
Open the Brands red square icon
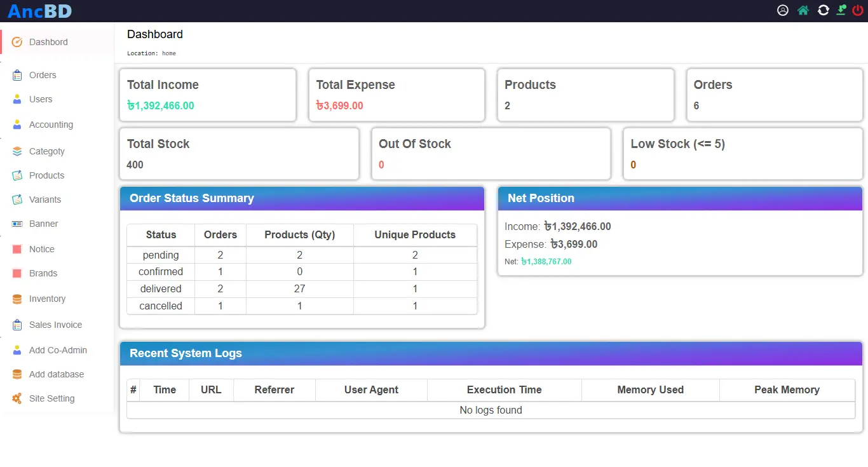click(17, 273)
